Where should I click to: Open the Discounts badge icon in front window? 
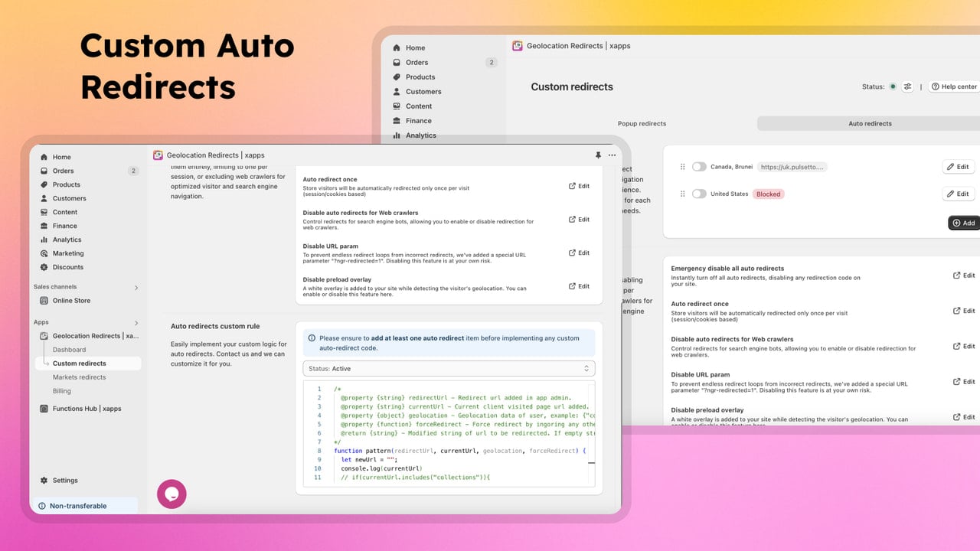pos(44,267)
